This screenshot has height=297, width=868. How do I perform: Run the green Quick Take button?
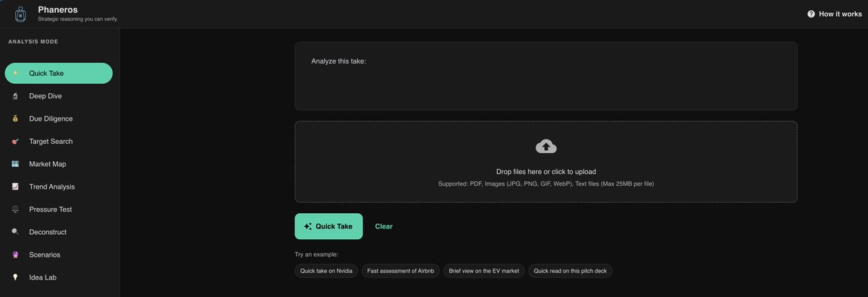(328, 226)
